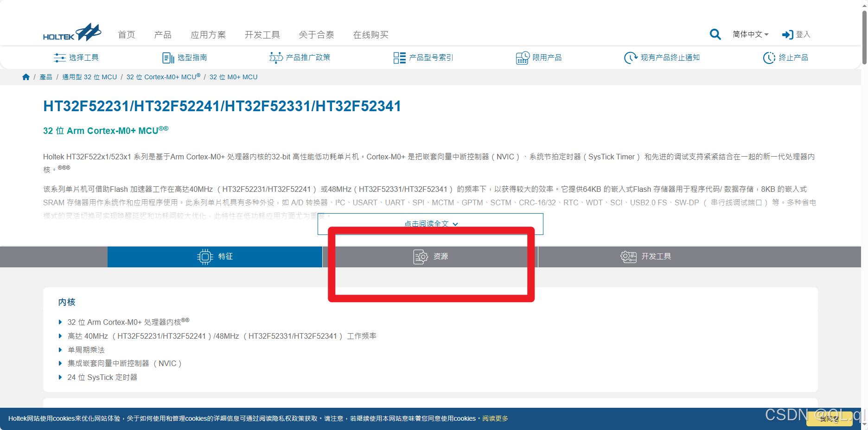Open 开发工具 top menu item
This screenshot has width=868, height=430.
[262, 35]
